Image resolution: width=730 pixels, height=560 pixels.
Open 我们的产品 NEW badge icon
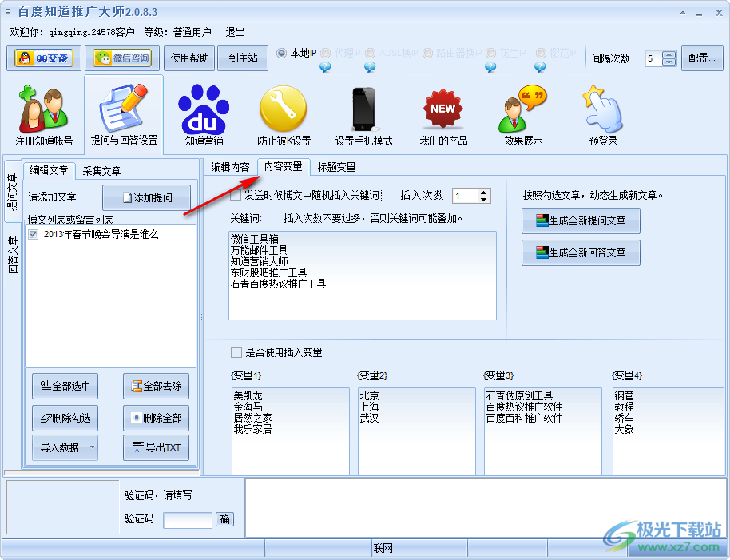pos(443,116)
